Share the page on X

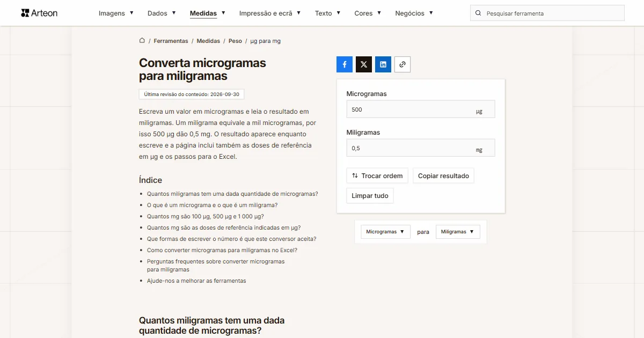[x=364, y=64]
